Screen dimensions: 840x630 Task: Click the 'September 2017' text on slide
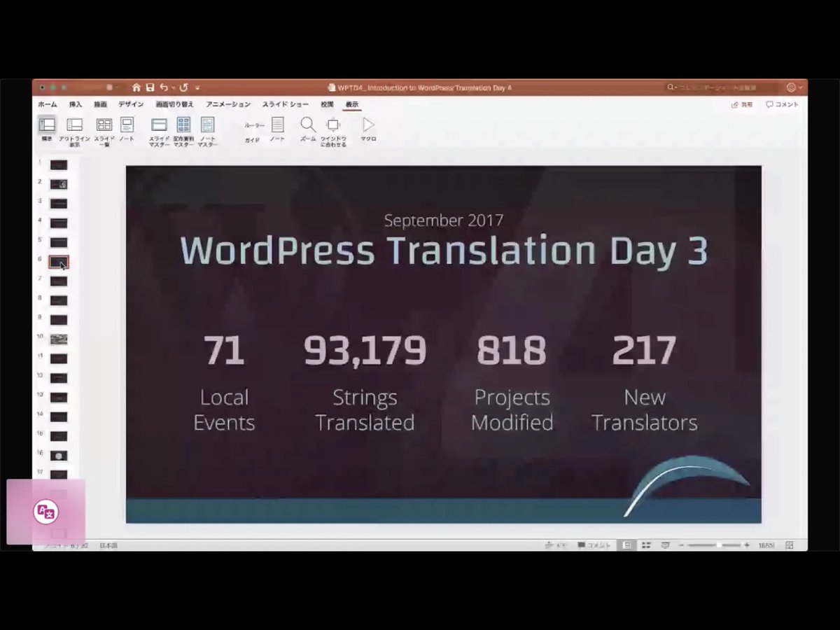click(x=444, y=220)
